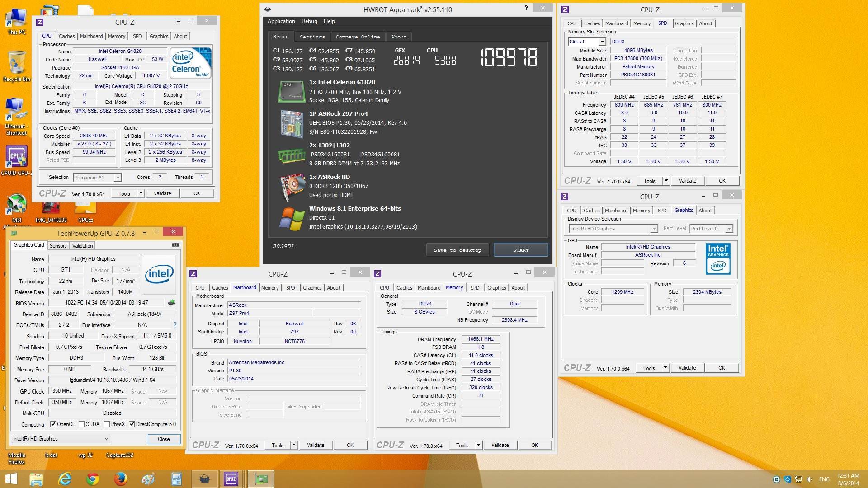Open Tools dropdown arrow in CPU-Z SPD window
The image size is (868, 488).
click(x=666, y=181)
